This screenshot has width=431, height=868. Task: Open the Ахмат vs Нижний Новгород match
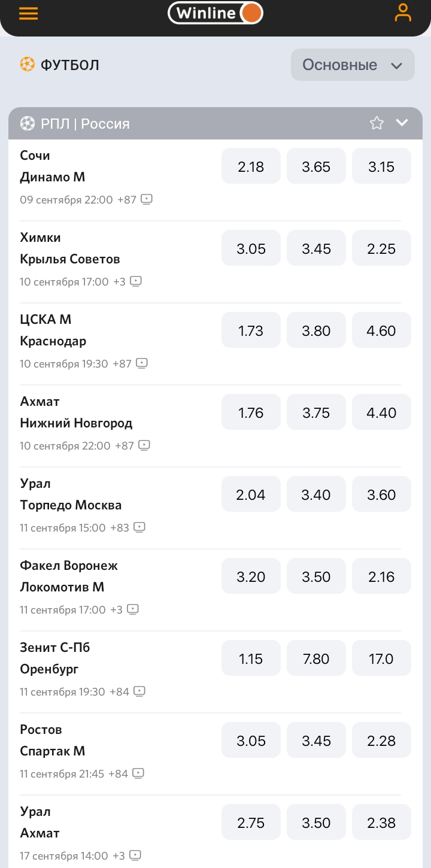point(76,412)
